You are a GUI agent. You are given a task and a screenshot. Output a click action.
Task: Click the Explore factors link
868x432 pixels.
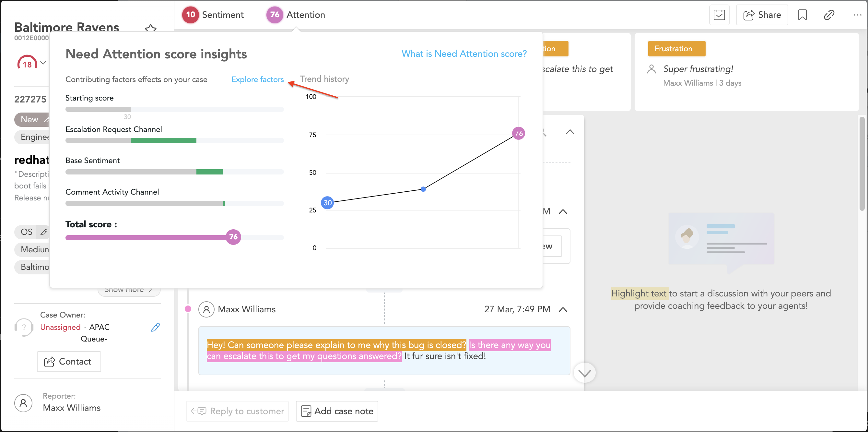(257, 79)
